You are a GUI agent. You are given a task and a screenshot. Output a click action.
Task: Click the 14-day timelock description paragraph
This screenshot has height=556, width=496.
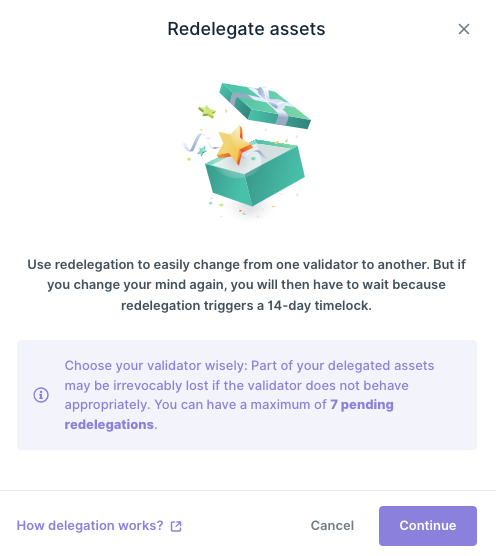coord(246,285)
